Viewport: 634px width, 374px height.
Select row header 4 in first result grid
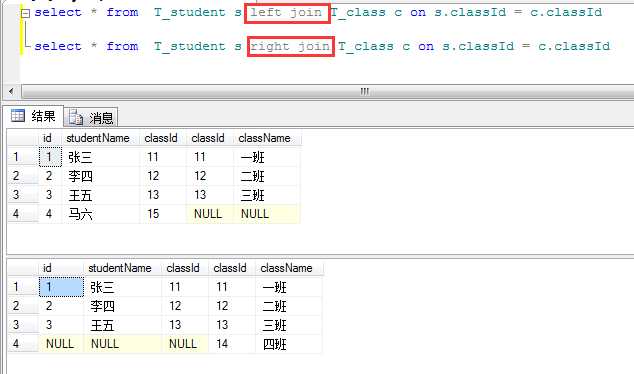(23, 214)
